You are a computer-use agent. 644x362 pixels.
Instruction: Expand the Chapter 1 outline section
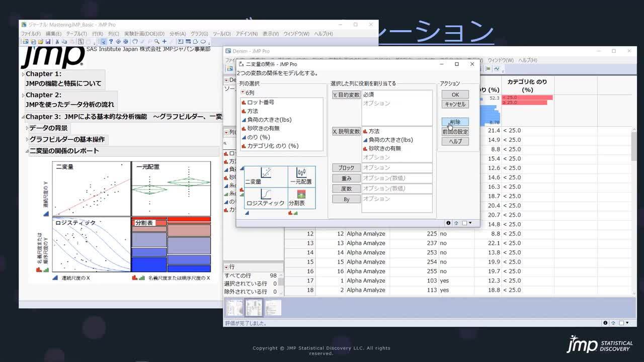(x=23, y=74)
